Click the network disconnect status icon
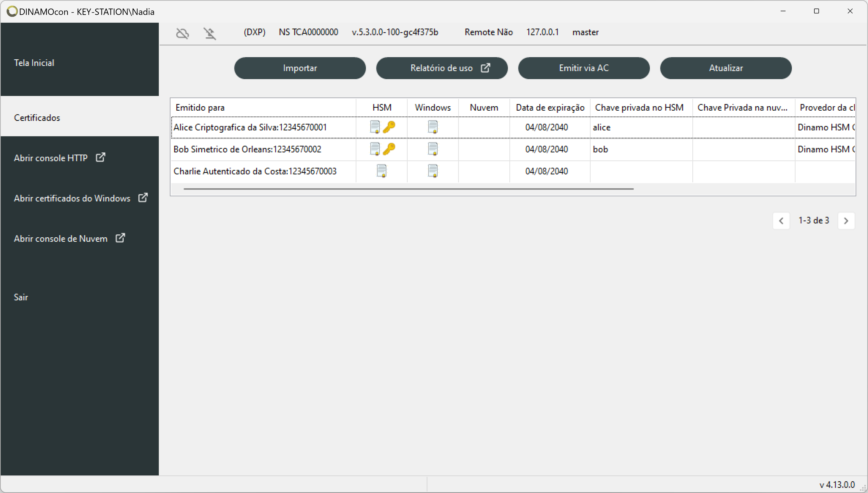The image size is (868, 493). (x=211, y=32)
